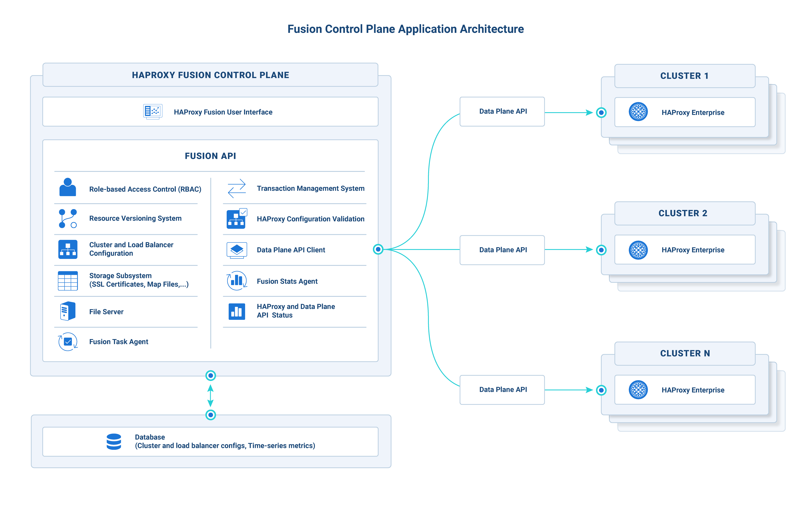
Task: Click the diagram title Fusion Control Plane Application Architecture
Action: (x=406, y=29)
